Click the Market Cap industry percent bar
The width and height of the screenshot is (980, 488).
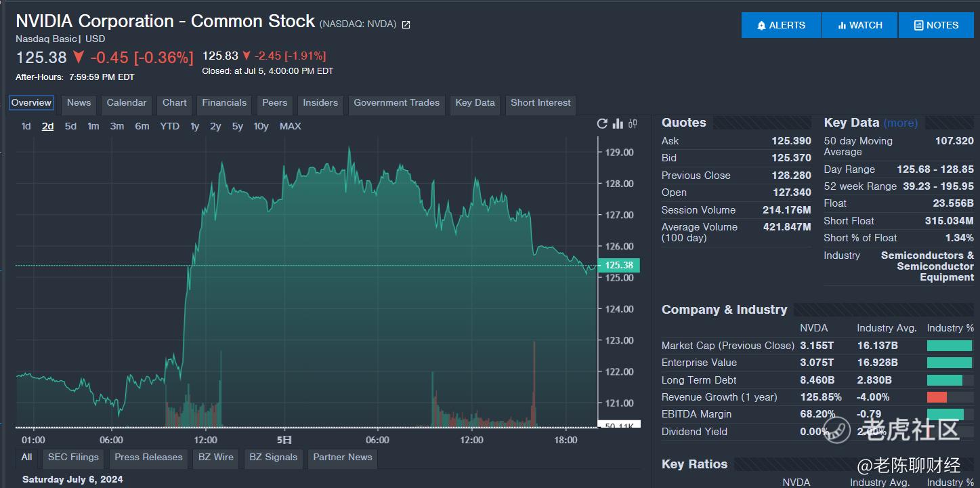click(950, 346)
